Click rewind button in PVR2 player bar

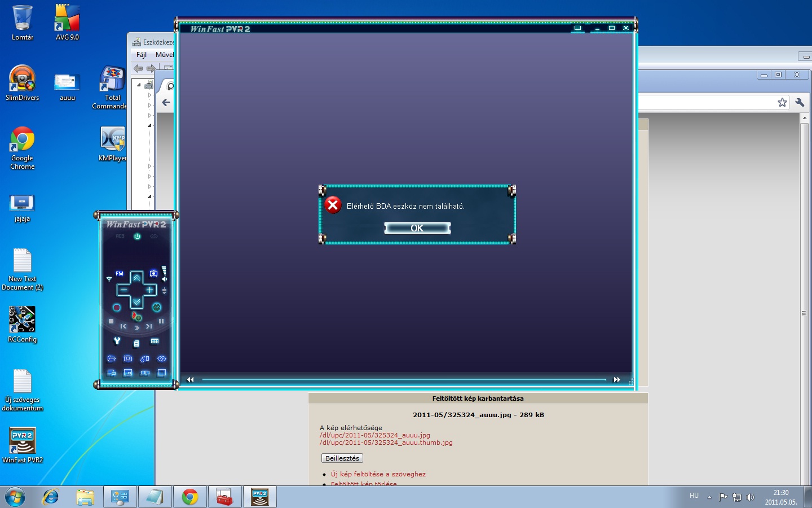(191, 379)
